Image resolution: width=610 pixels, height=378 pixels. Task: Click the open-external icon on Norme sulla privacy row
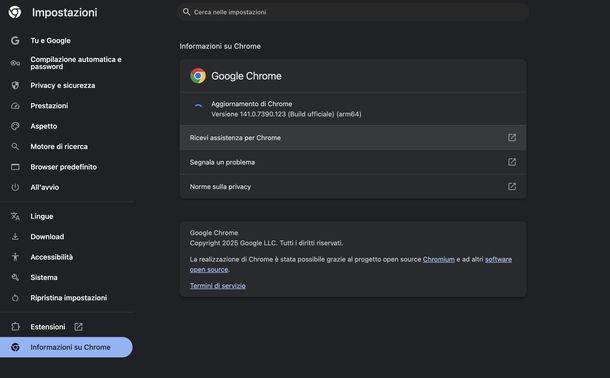[512, 187]
